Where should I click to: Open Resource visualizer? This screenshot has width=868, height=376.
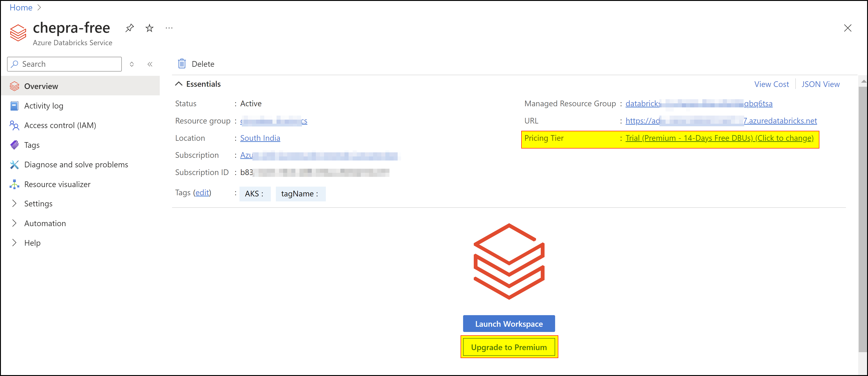pos(57,184)
